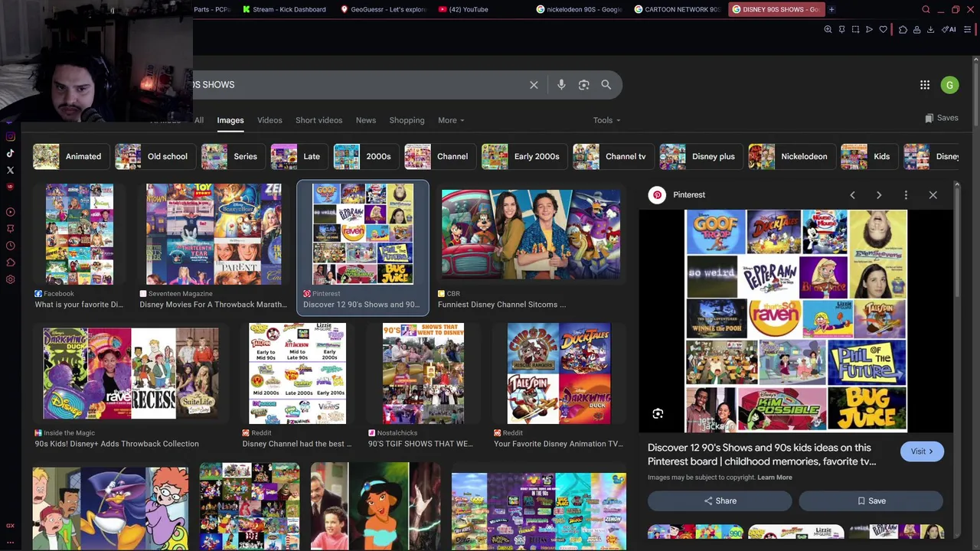Take a snapshot with the dashed-square icon

(x=855, y=30)
